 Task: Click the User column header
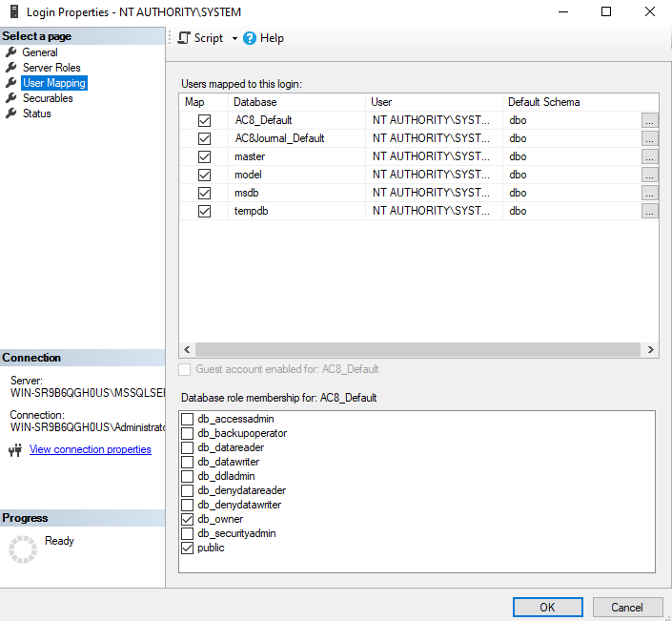(x=434, y=102)
